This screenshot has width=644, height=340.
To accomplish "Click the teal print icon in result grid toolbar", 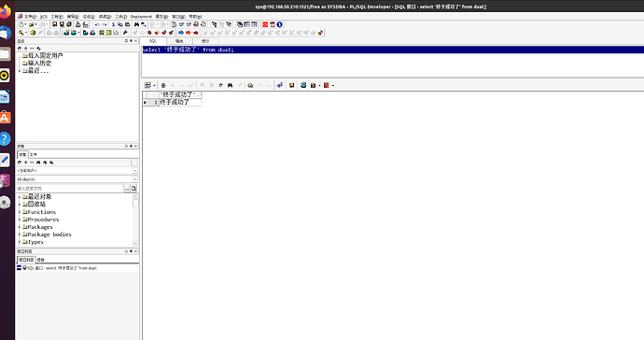I will (x=303, y=86).
